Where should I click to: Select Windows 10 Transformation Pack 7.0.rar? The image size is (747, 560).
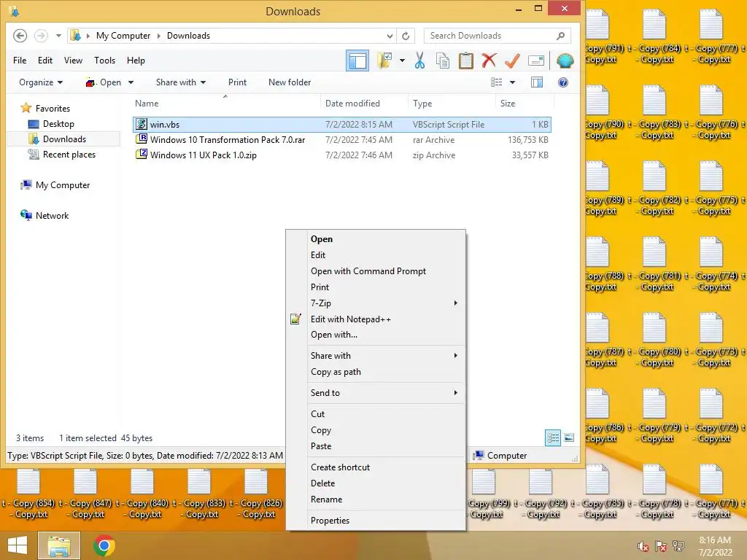tap(342, 139)
